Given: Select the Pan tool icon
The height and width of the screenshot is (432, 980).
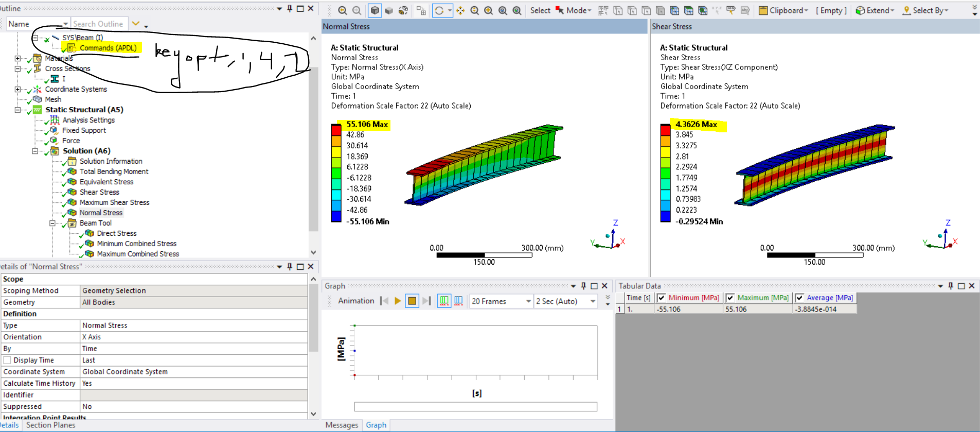Looking at the screenshot, I should point(460,11).
